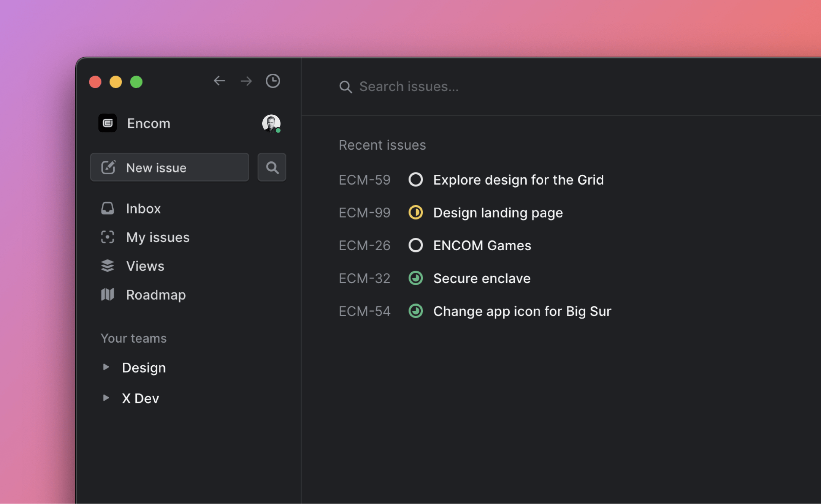821x504 pixels.
Task: Open the history clock icon
Action: click(x=273, y=81)
